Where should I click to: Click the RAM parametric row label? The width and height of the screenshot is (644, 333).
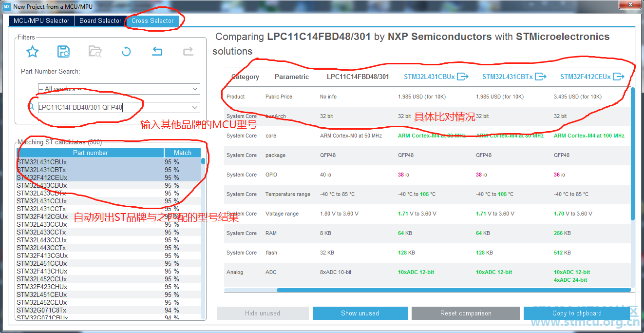(x=270, y=233)
